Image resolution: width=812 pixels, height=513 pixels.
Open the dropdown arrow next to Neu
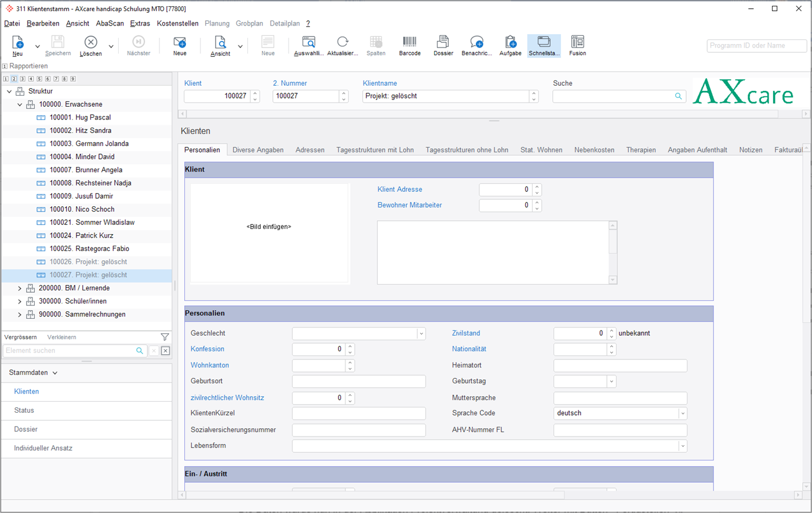(x=38, y=46)
